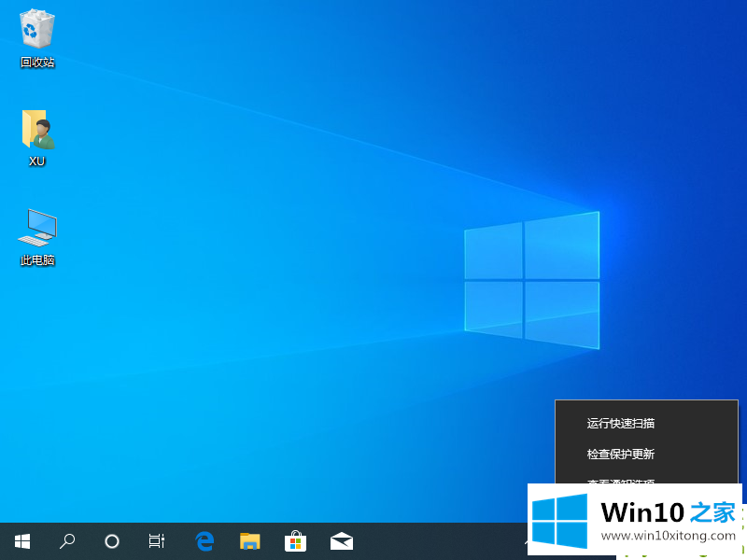Open File Explorer from the taskbar

pos(249,541)
